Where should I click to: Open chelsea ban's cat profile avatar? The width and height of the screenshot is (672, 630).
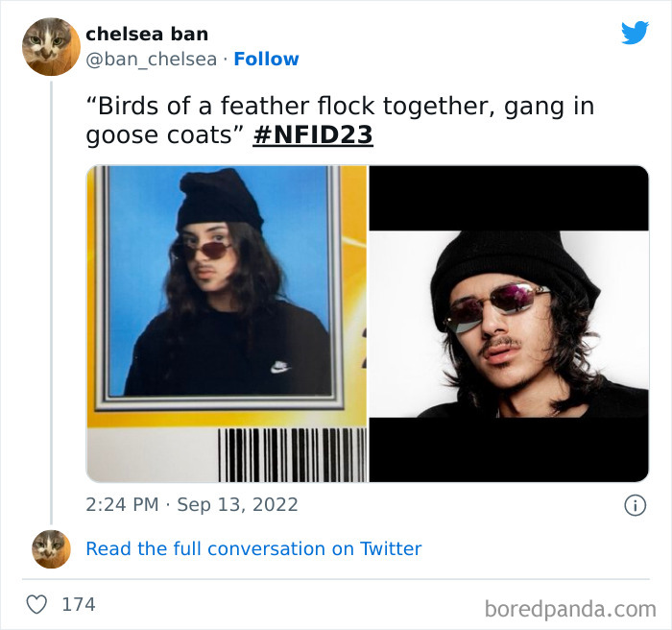pos(51,46)
